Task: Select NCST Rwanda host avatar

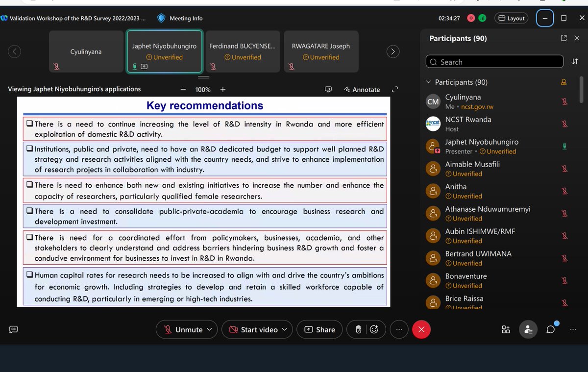Action: pyautogui.click(x=433, y=124)
